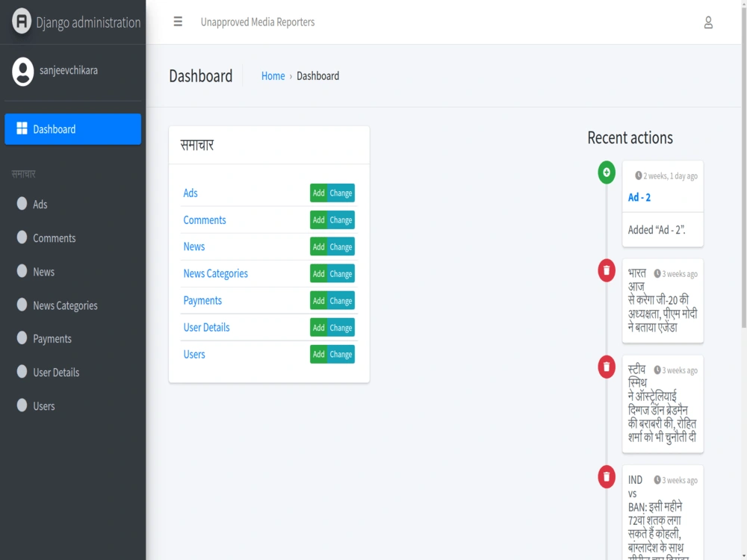
Task: Click red trash icon for भारत आज action
Action: tap(607, 270)
